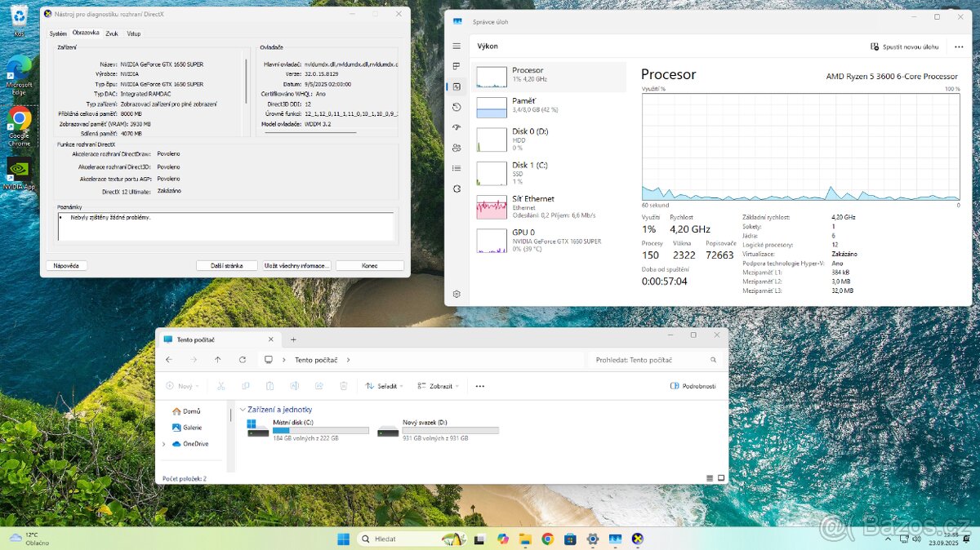Open the Nový dropdown in File Explorer
Image resolution: width=980 pixels, height=550 pixels.
[x=181, y=385]
